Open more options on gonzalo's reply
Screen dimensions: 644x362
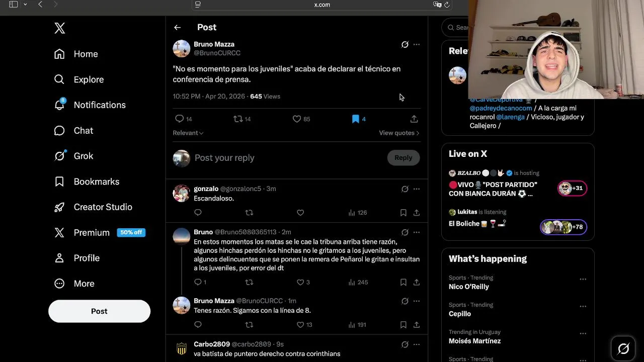coord(417,189)
